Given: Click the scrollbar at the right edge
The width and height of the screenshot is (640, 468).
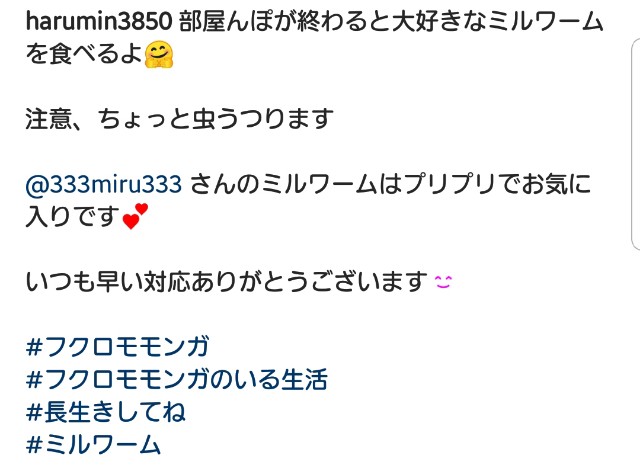Looking at the screenshot, I should (636, 144).
